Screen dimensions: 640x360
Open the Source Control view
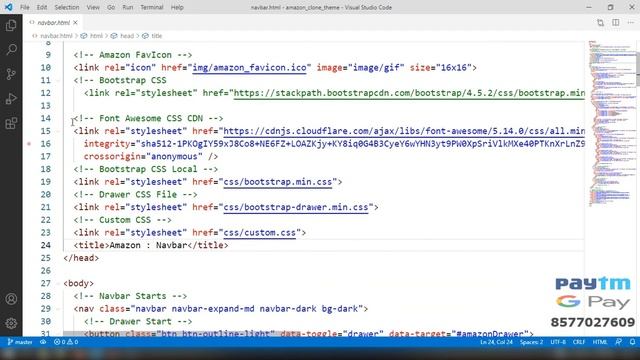pos(11,74)
